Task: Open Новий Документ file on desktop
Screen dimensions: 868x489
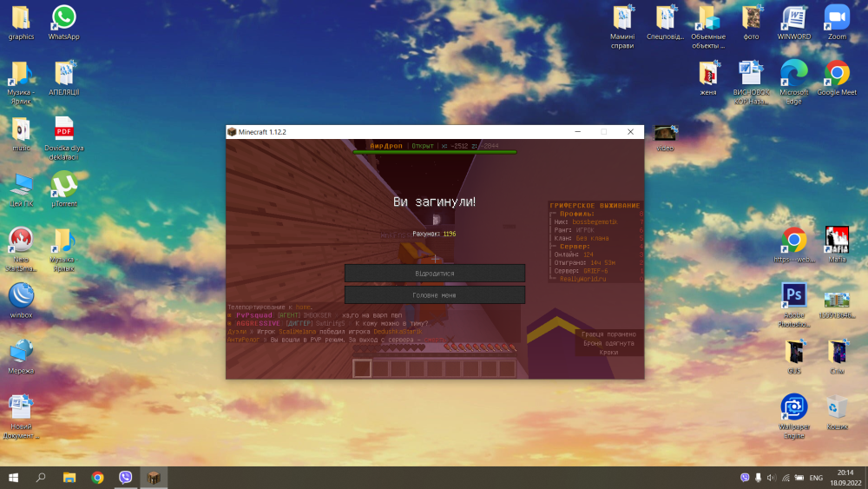Action: [x=21, y=417]
